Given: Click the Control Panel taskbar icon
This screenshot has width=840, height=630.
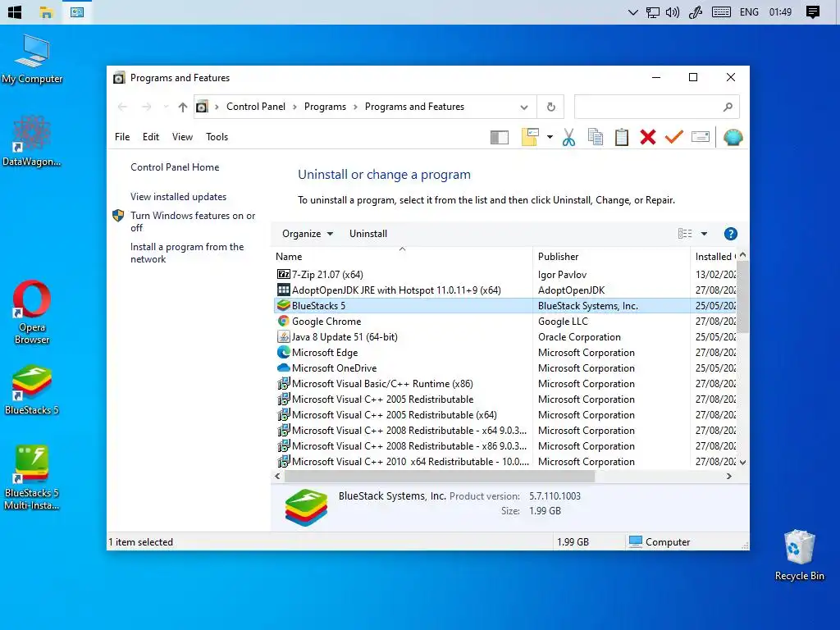Looking at the screenshot, I should pyautogui.click(x=77, y=11).
